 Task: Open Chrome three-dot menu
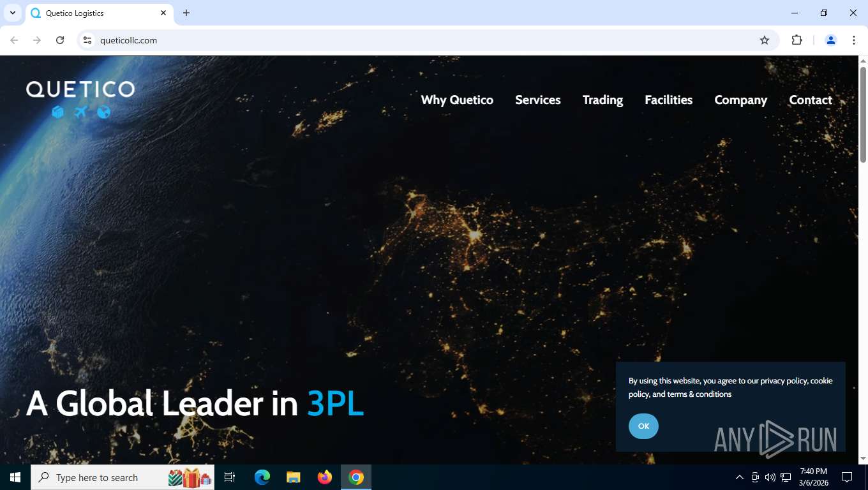coord(854,40)
